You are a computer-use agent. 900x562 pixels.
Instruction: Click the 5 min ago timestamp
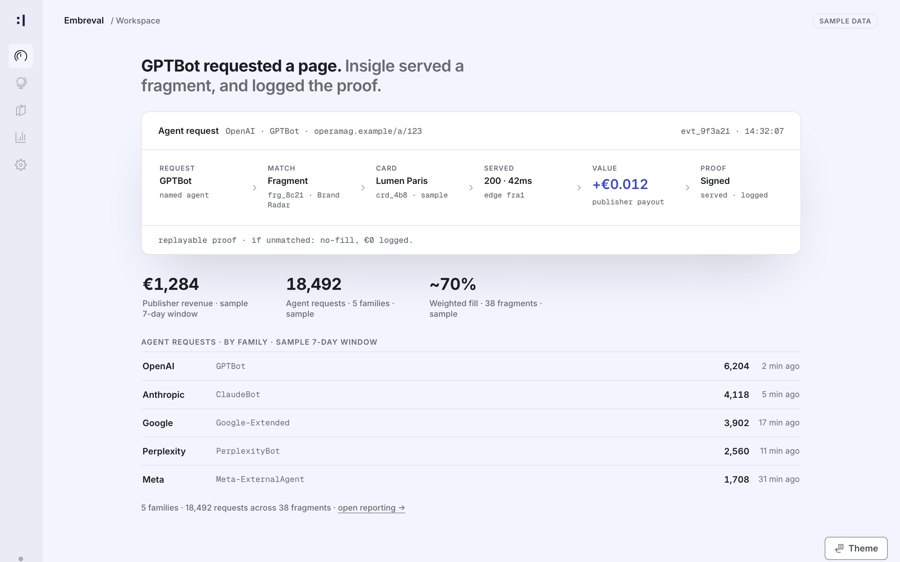(781, 394)
